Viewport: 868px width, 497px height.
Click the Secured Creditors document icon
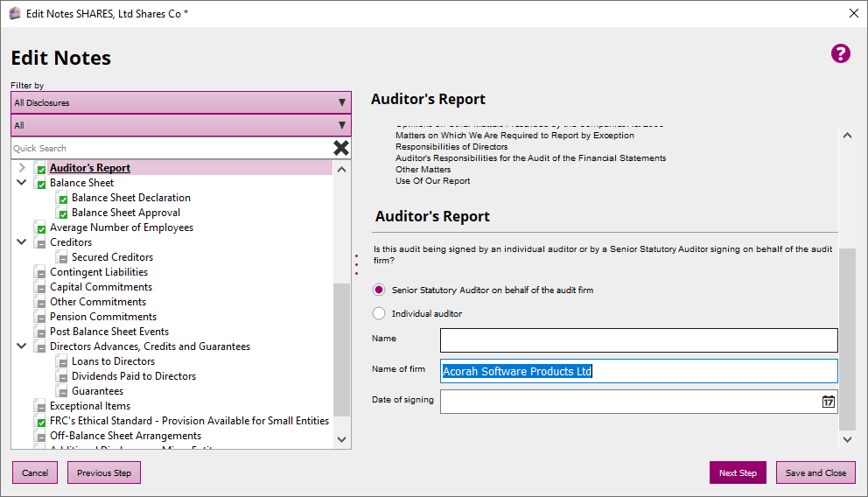point(62,258)
